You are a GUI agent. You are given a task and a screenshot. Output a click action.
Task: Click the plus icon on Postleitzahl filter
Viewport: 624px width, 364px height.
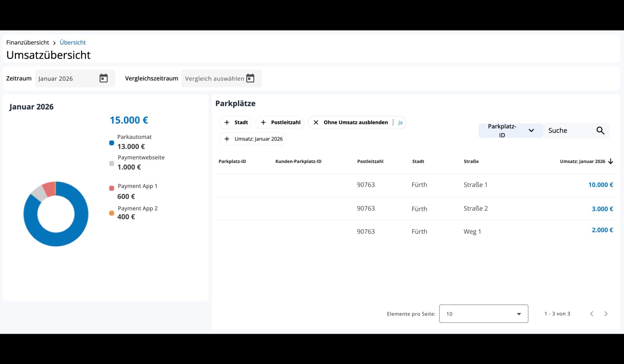[x=263, y=122]
